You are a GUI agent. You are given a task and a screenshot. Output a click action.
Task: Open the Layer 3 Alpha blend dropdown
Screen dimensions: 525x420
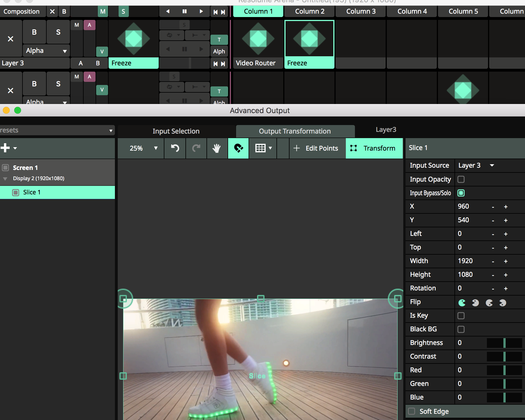pos(46,51)
